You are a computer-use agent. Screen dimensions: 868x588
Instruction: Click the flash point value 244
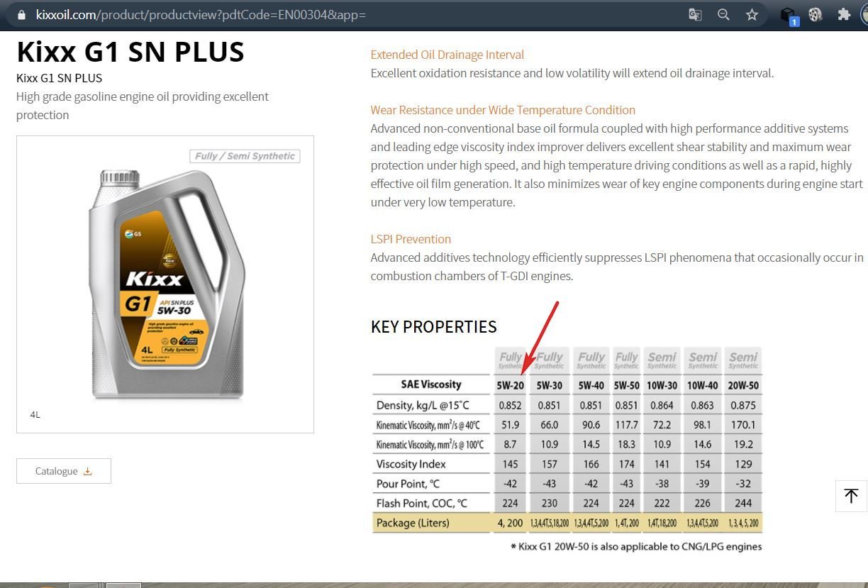tap(743, 504)
